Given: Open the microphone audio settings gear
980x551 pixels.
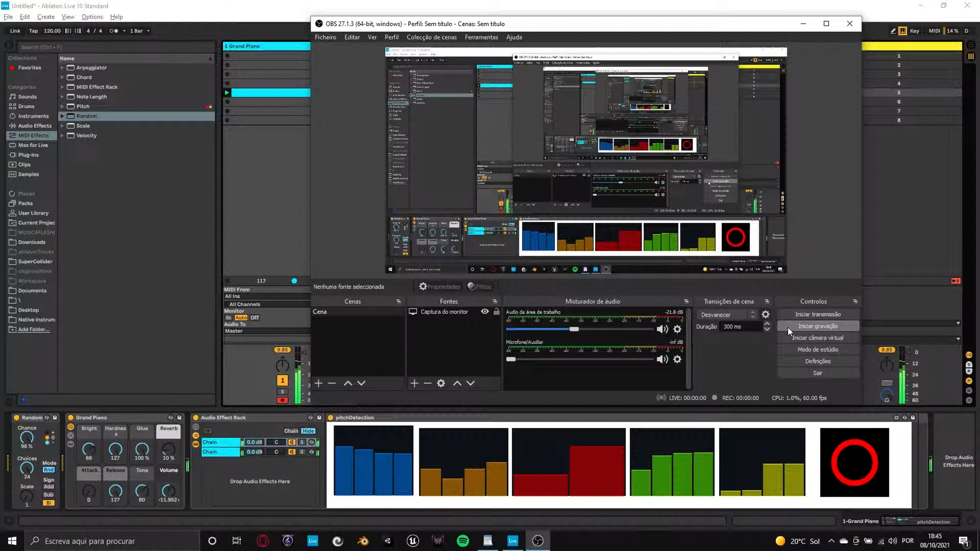Looking at the screenshot, I should [x=677, y=359].
